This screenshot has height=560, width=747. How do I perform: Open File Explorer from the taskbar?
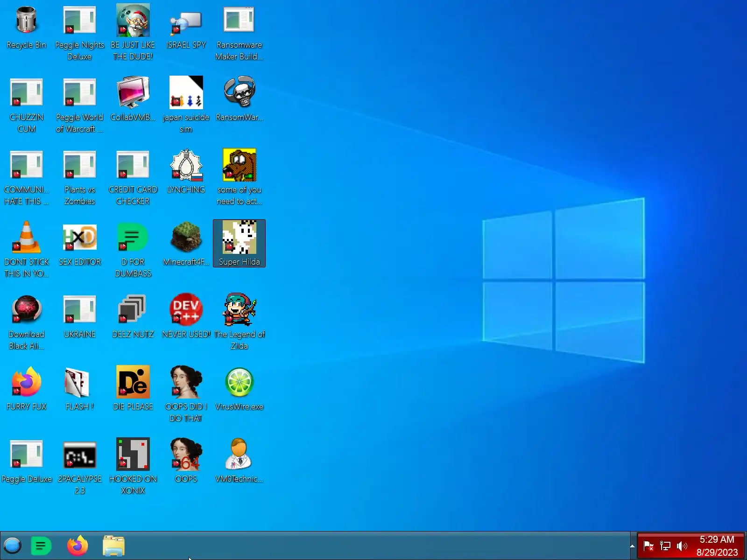click(x=113, y=546)
